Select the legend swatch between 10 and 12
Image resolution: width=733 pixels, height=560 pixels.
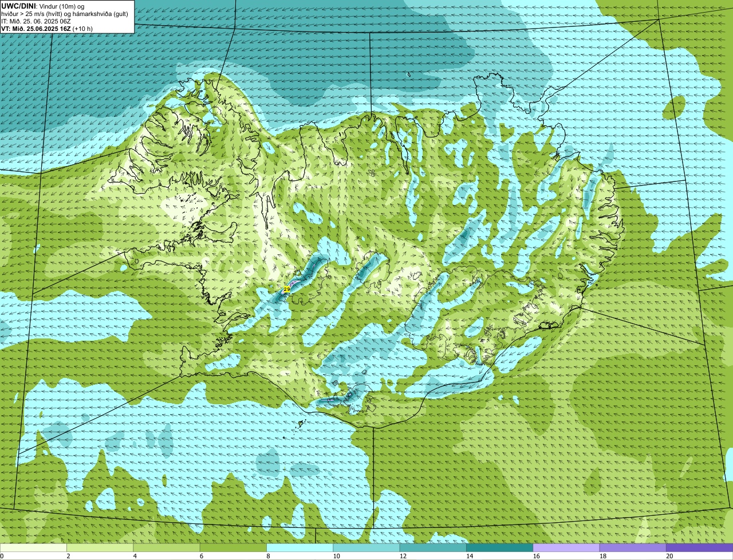pos(366,548)
